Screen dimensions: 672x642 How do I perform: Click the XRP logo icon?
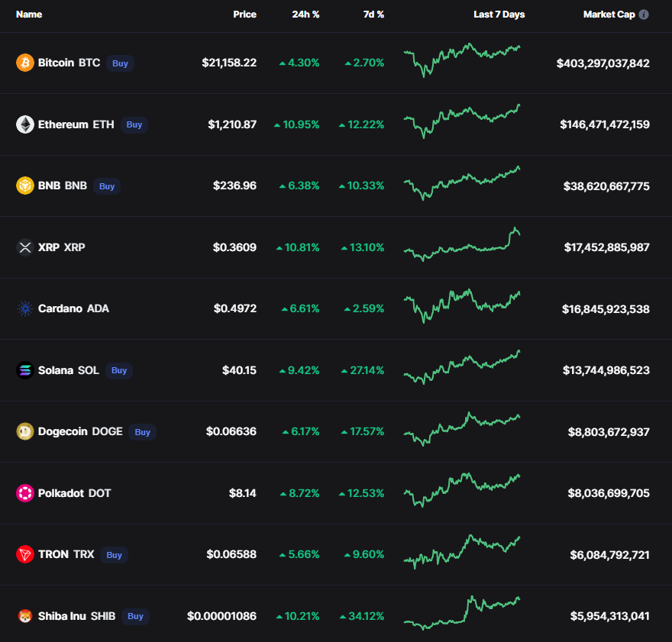(25, 247)
